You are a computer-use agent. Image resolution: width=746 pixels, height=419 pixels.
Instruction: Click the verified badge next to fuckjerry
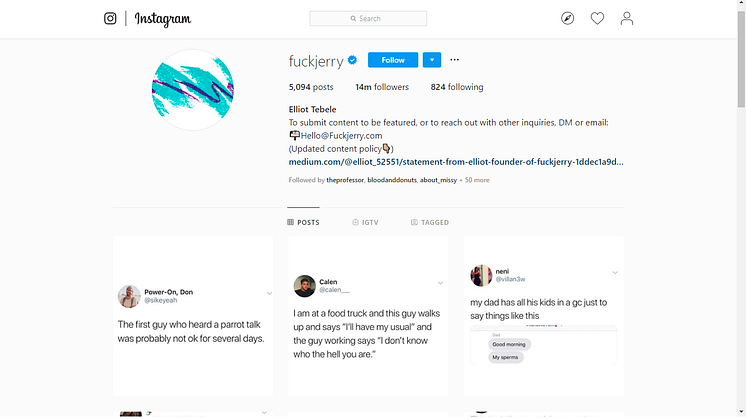point(353,60)
